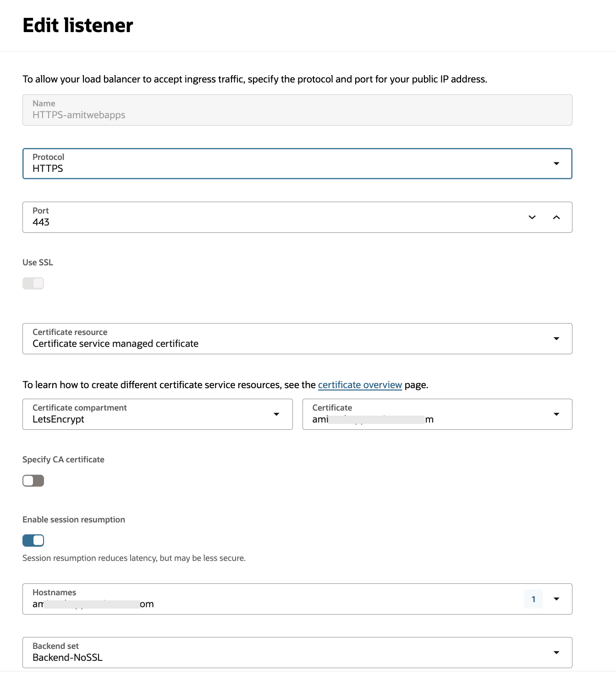Click the Certificate field dropdown arrow
Image resolution: width=616 pixels, height=692 pixels.
[x=556, y=414]
